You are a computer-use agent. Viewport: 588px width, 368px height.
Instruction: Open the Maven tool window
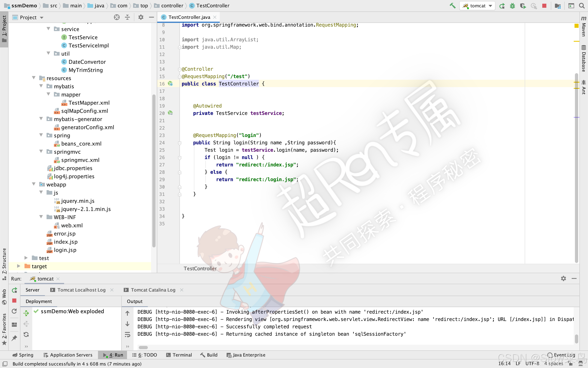tap(584, 26)
